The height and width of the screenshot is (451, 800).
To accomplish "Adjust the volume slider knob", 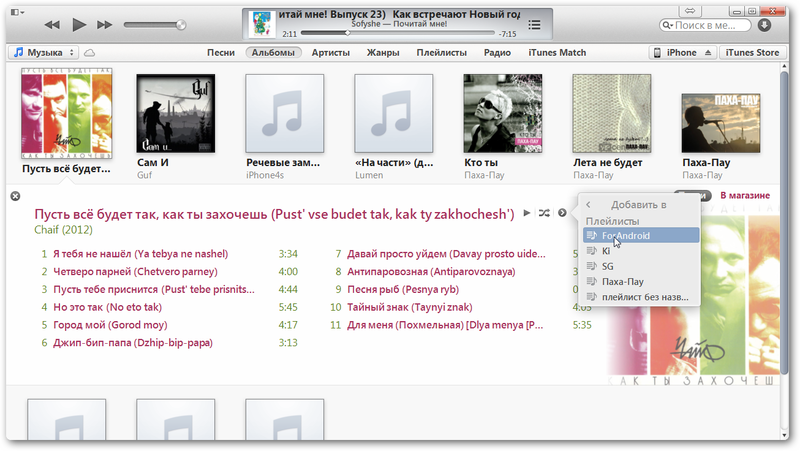I will [181, 25].
